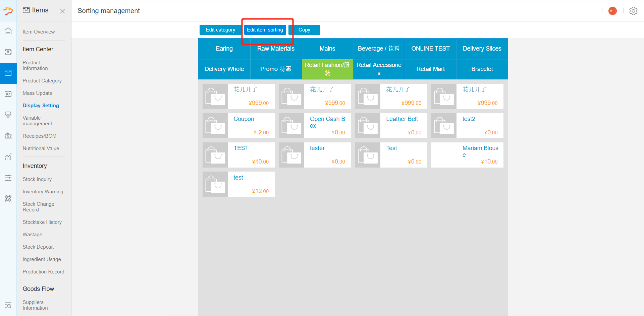
Task: Click the Coupon item thumbnail icon
Action: (x=215, y=126)
